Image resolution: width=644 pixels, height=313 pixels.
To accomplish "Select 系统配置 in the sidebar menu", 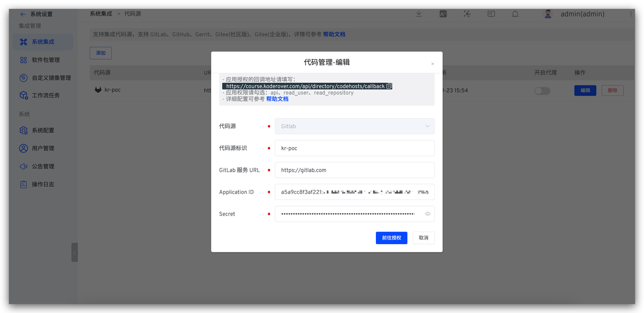I will click(45, 130).
